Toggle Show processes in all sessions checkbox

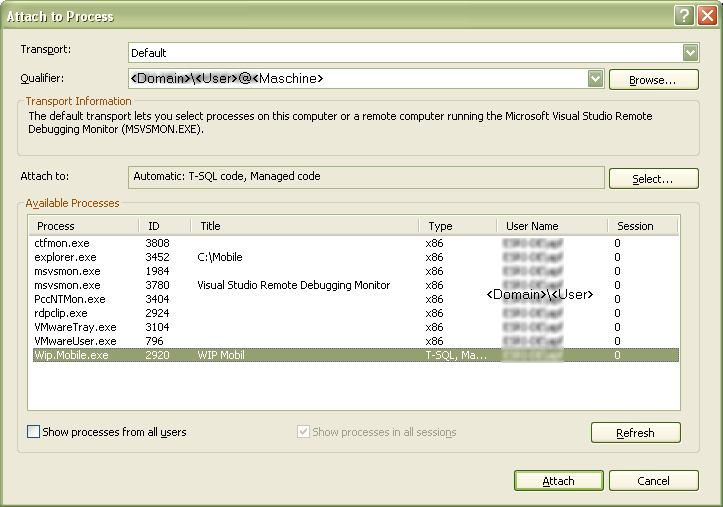point(303,432)
